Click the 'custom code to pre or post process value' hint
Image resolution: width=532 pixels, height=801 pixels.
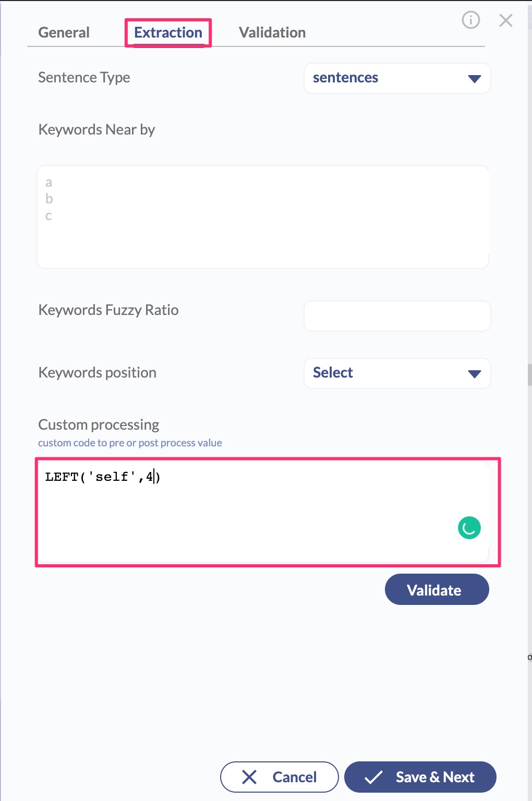[x=130, y=443]
